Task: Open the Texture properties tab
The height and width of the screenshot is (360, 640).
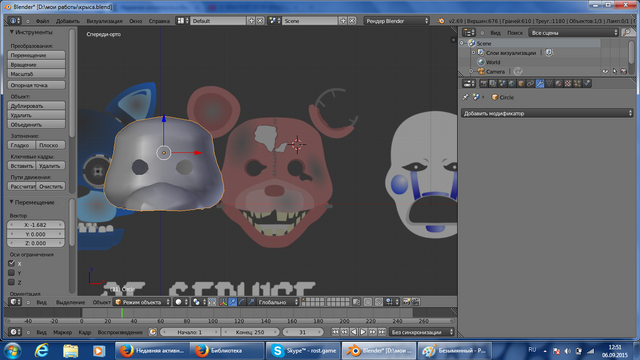Action: [x=568, y=84]
